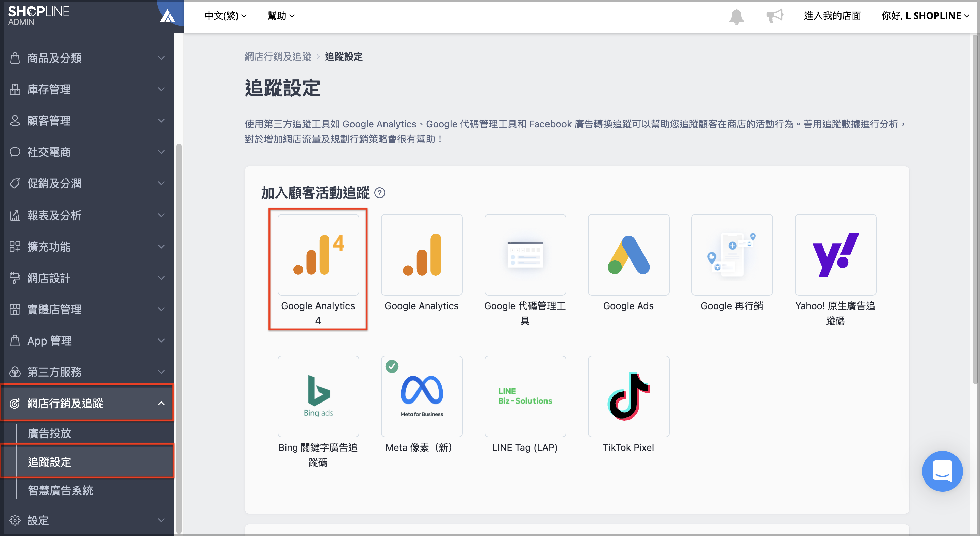Click the target icon for 網店行銷及追蹤

click(15, 403)
